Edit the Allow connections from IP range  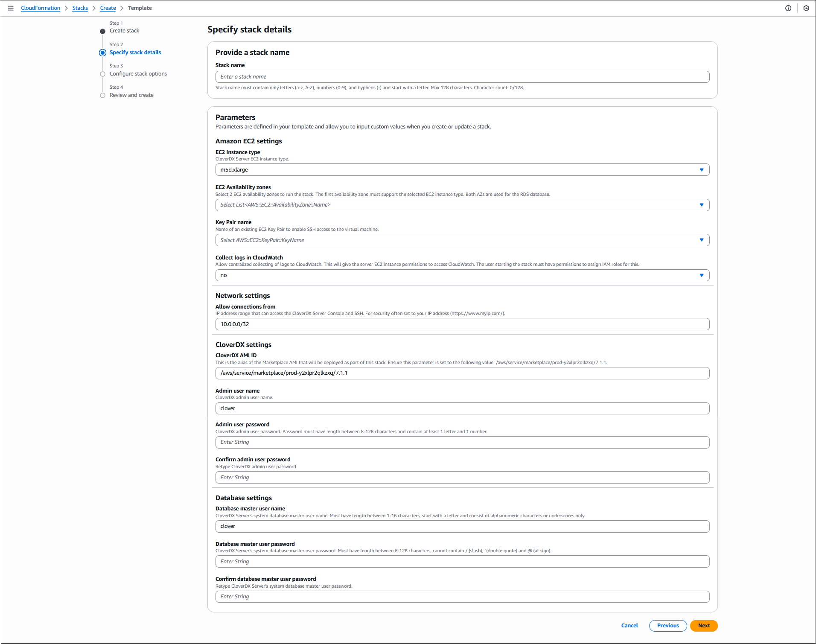[462, 324]
